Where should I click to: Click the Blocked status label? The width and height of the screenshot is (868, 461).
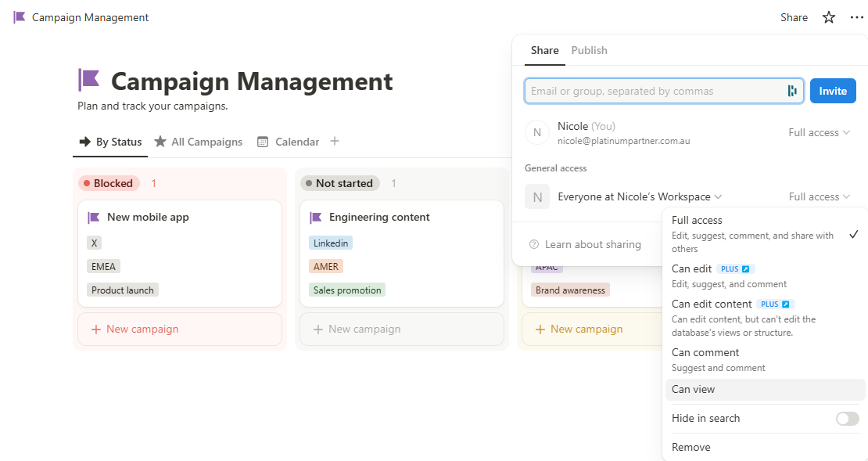[x=109, y=183]
